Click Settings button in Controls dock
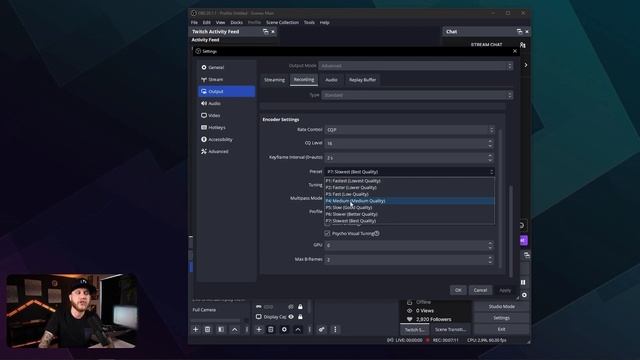The width and height of the screenshot is (640, 360). click(x=501, y=318)
